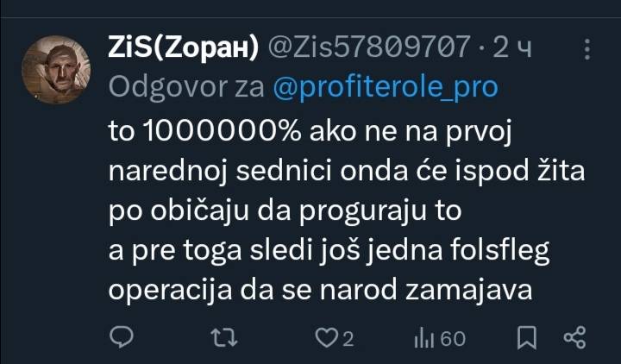621x364 pixels.
Task: Visit the @profiterole_pro mention link
Action: [x=386, y=87]
